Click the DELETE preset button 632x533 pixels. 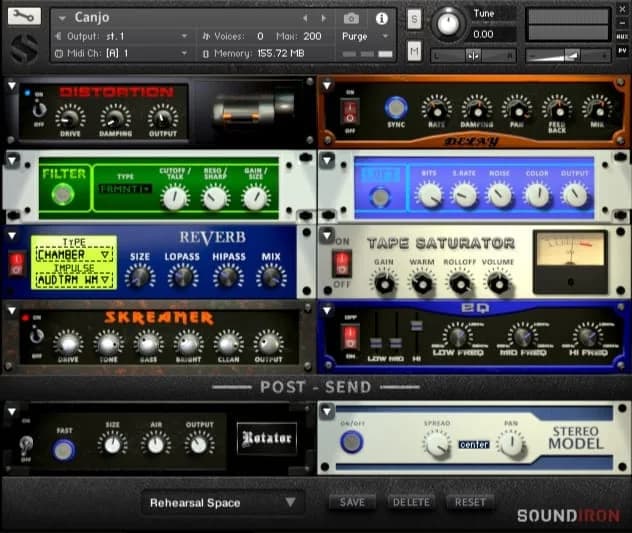click(x=411, y=502)
